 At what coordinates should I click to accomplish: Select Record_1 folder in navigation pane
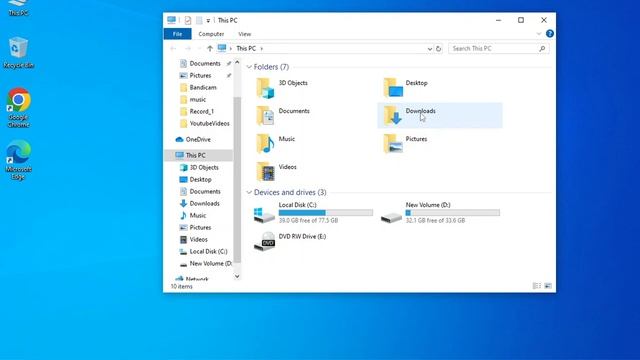click(x=202, y=111)
